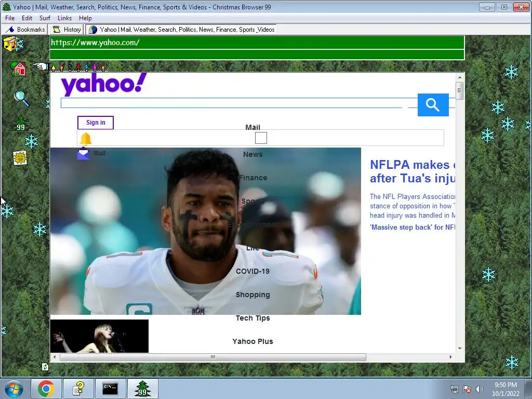Open the football player photo story
Screen dimensions: 532x399
pos(206,231)
